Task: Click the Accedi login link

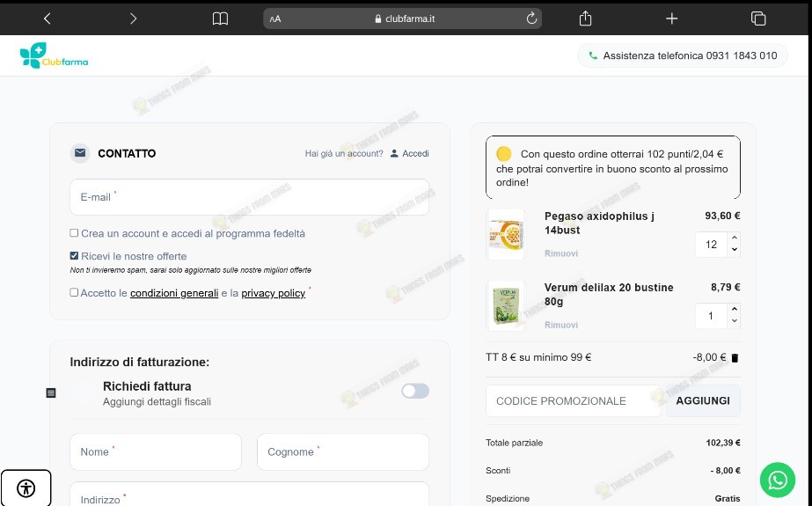Action: pyautogui.click(x=415, y=153)
